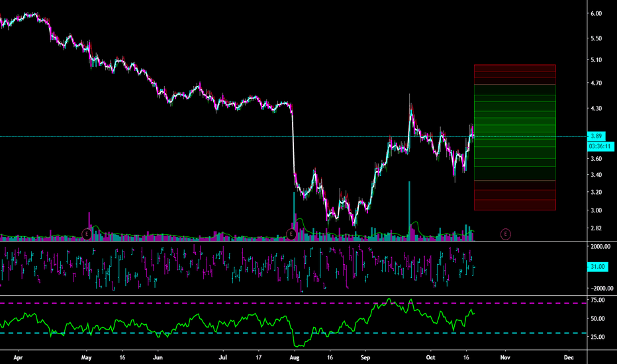The height and width of the screenshot is (364, 617).
Task: Click the Sep date on time axis
Action: click(x=365, y=357)
